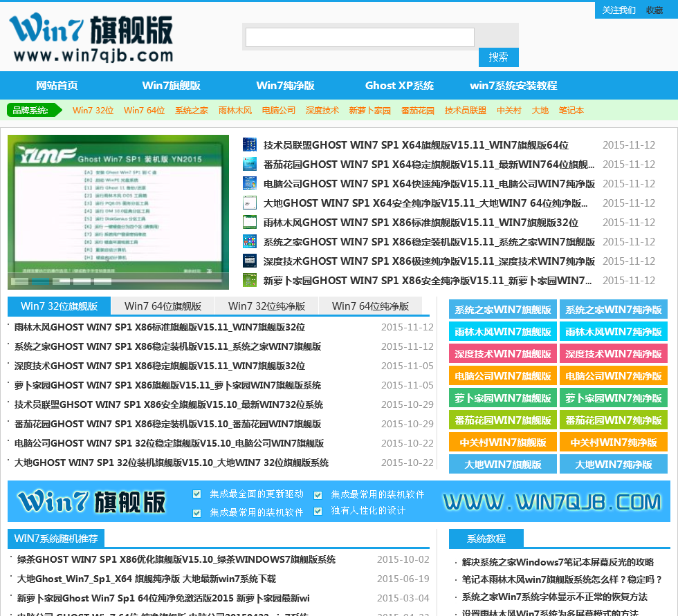Open the Win7 64位 brand link
This screenshot has height=616, width=678.
click(144, 110)
